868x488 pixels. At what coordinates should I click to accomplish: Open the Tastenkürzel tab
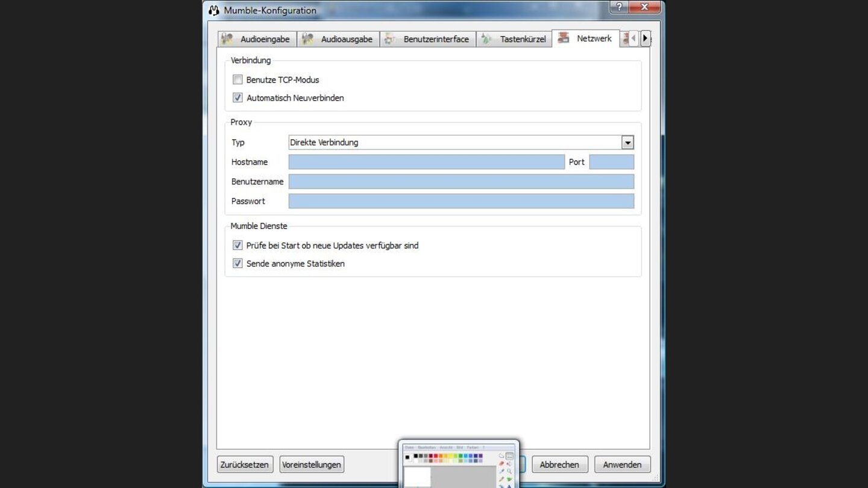tap(514, 39)
